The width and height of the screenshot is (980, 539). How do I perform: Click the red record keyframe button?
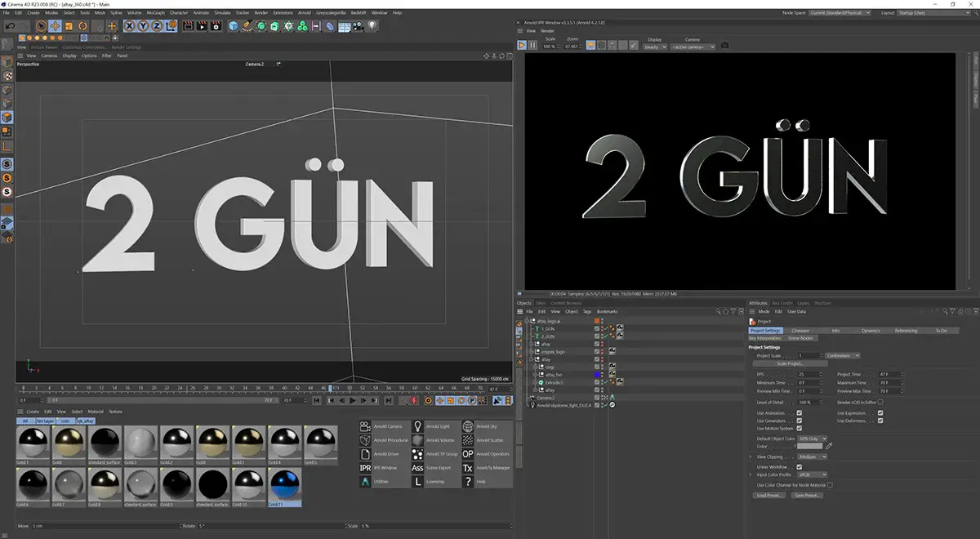click(x=413, y=401)
